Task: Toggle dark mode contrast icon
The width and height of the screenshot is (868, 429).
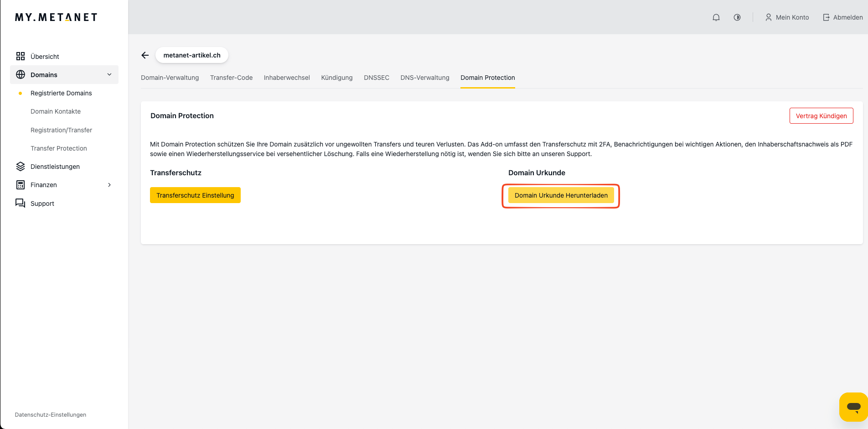Action: click(x=737, y=17)
